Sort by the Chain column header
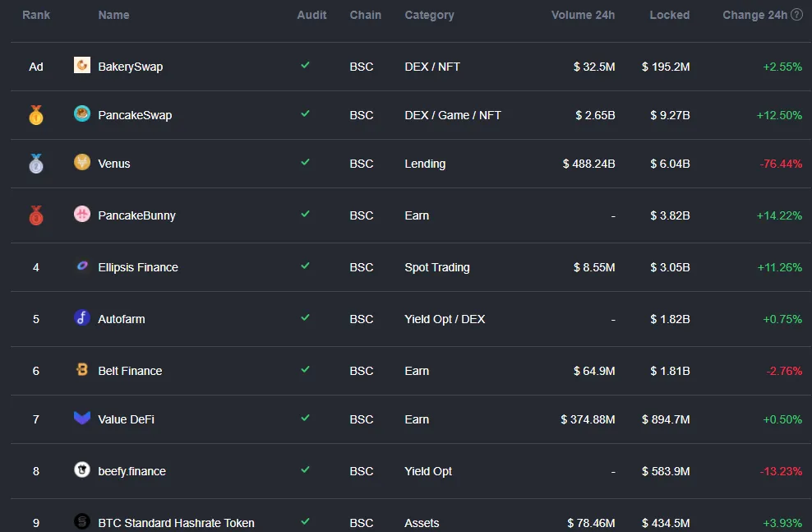Viewport: 812px width, 532px height. 365,15
